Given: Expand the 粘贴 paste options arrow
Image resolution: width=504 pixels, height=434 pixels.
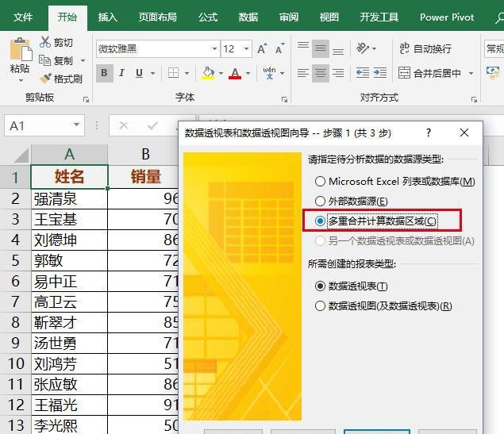Looking at the screenshot, I should [x=21, y=80].
